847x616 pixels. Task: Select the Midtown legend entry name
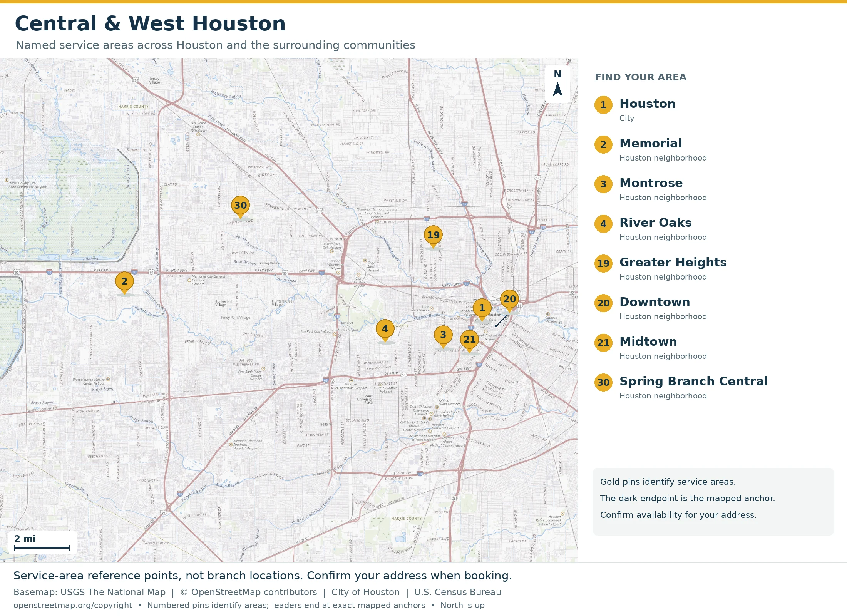[x=648, y=342]
